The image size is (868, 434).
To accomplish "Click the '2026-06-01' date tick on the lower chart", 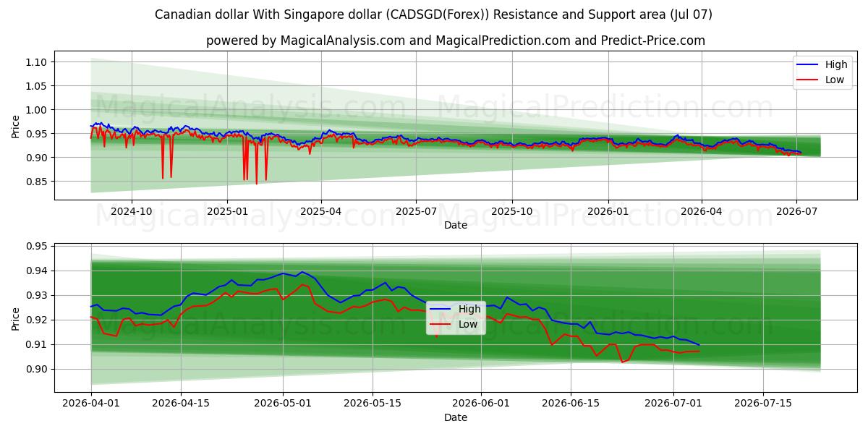I will pos(481,405).
